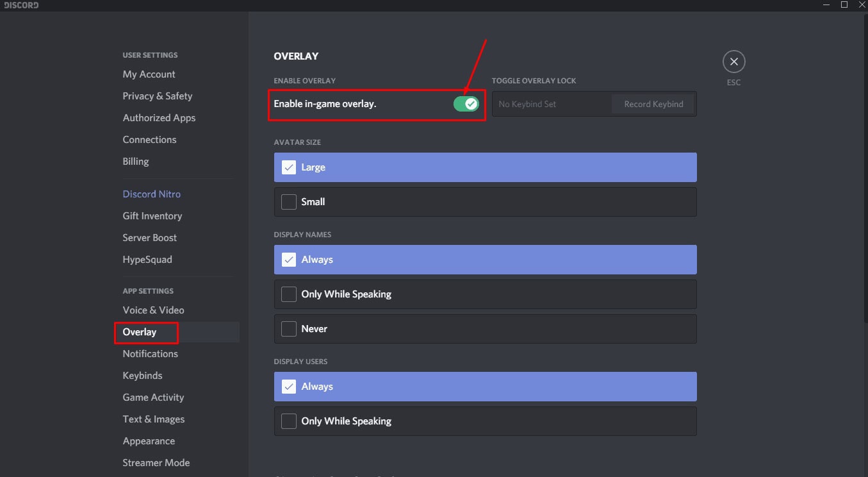Open Authorized Apps page
Viewport: 868px width, 477px height.
click(159, 118)
